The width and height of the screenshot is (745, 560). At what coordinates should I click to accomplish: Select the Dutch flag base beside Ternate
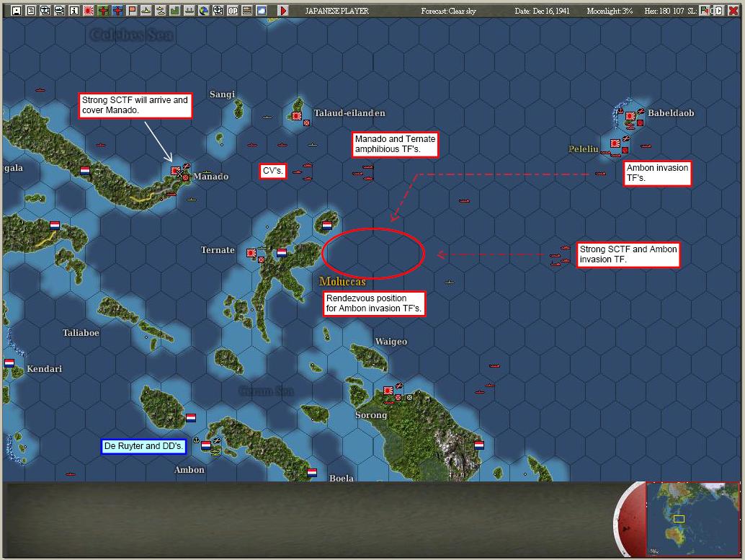pyautogui.click(x=281, y=253)
